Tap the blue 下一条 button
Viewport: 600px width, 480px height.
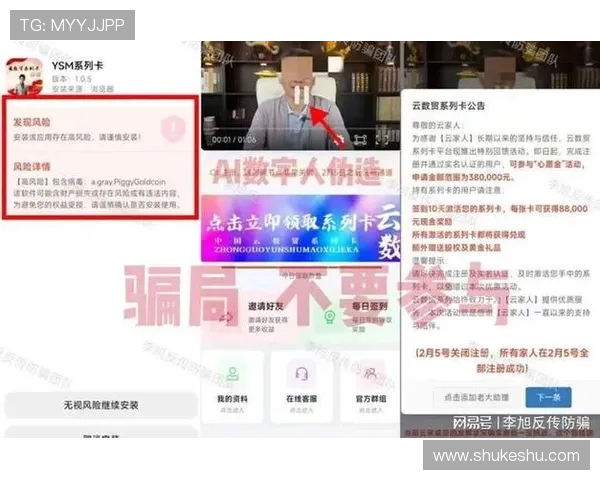[x=548, y=397]
